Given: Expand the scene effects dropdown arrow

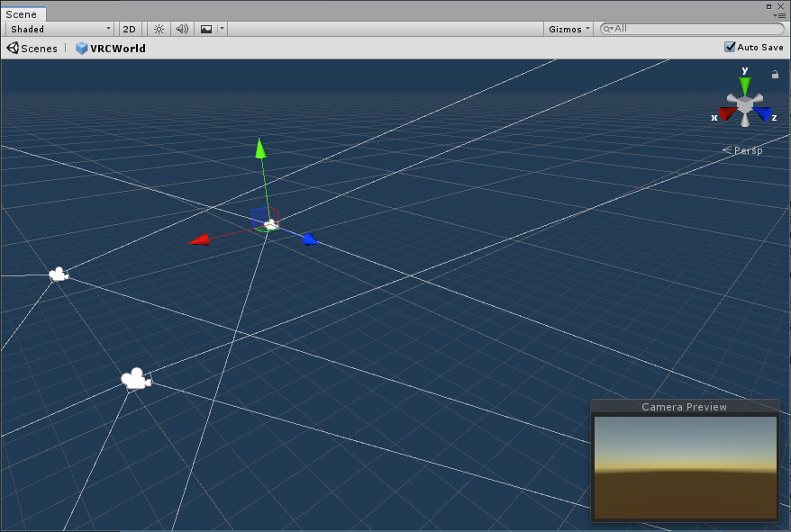Looking at the screenshot, I should 222,29.
